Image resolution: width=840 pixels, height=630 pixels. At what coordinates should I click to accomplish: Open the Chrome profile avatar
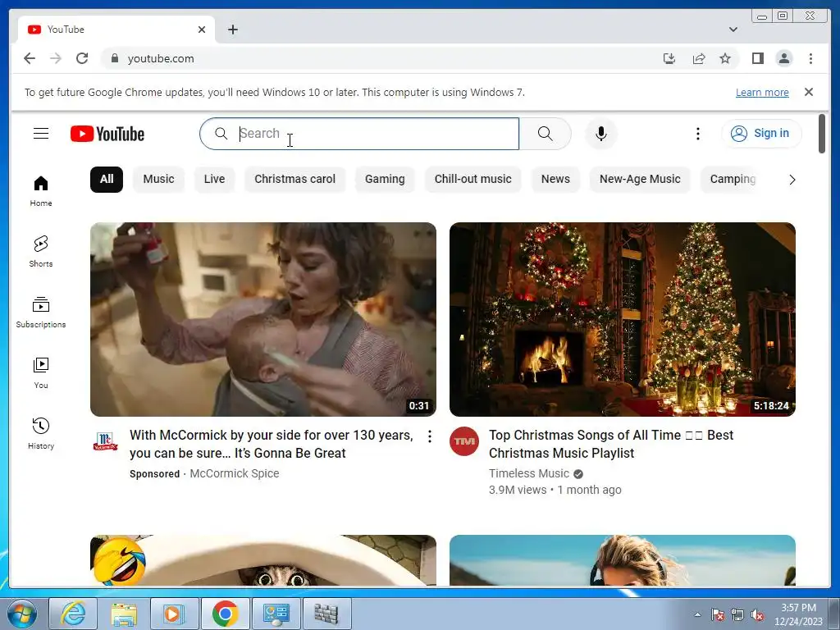pos(783,58)
